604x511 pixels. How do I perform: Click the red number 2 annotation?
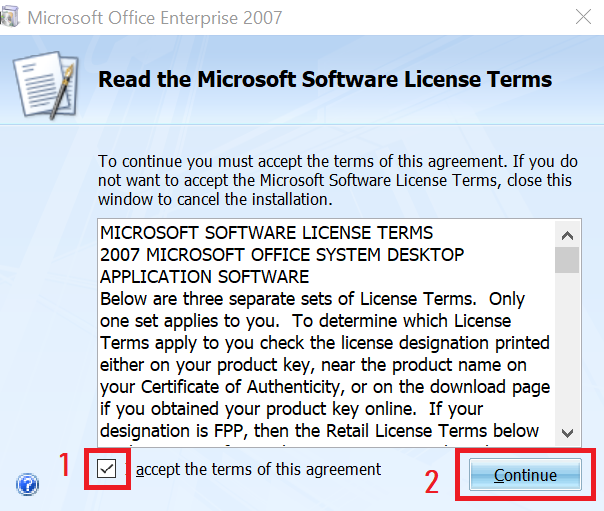(x=432, y=481)
